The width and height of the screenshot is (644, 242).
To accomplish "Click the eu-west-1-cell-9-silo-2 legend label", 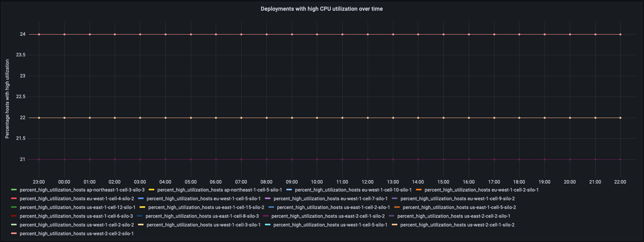I will coord(457,199).
